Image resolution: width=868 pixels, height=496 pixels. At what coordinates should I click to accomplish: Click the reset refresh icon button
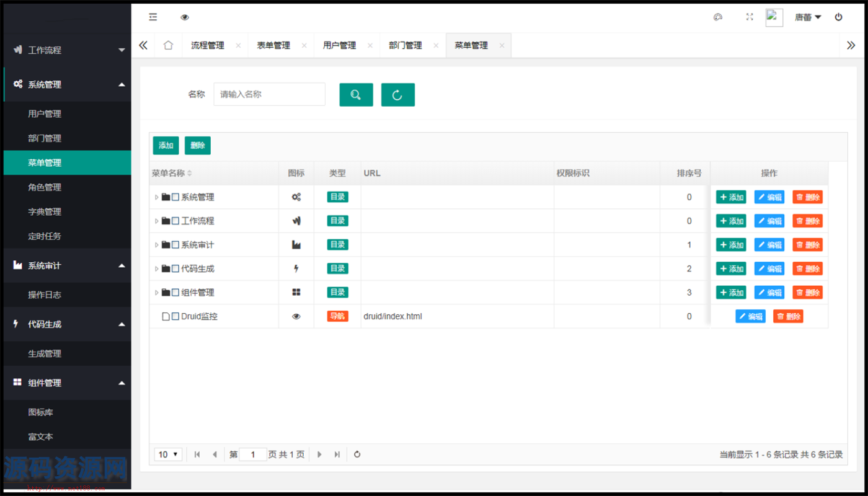click(x=397, y=95)
